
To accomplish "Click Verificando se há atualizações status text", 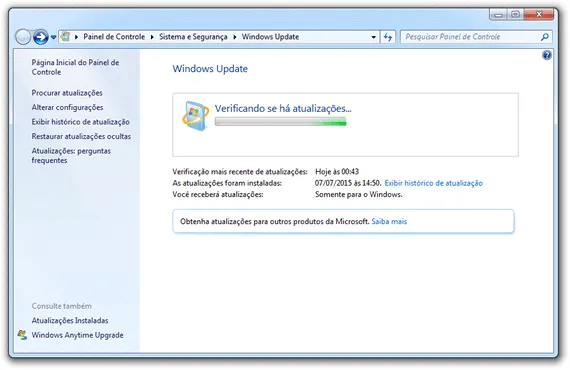I will (x=283, y=108).
